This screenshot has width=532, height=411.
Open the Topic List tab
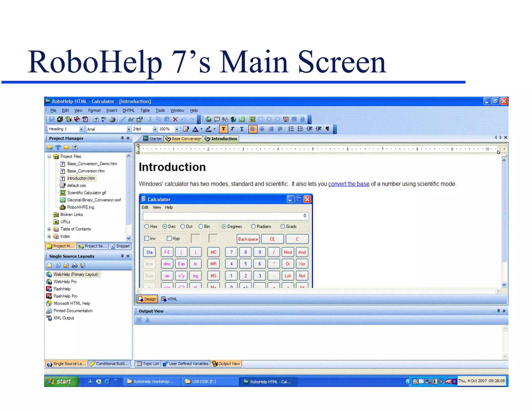coord(148,364)
